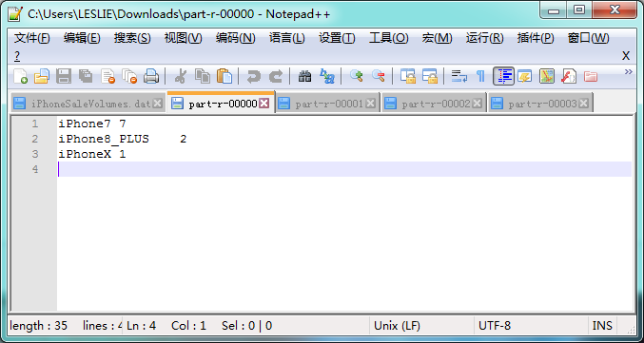This screenshot has width=644, height=343.
Task: Click the text 'iPhoneX 1' on line 3
Action: (92, 154)
